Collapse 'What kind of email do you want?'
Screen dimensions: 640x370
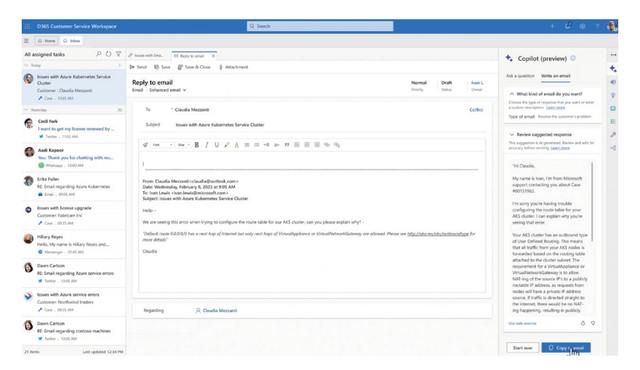click(x=511, y=94)
